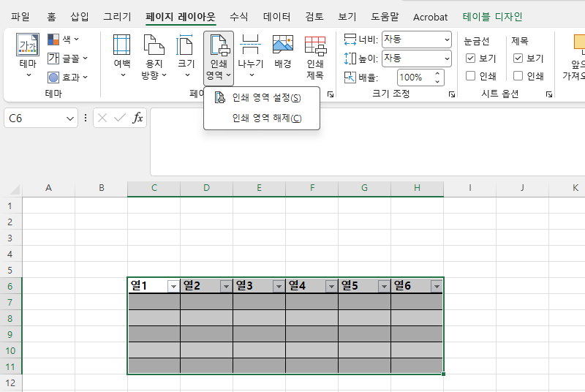Open the 글꼴 theme fonts menu

point(67,59)
